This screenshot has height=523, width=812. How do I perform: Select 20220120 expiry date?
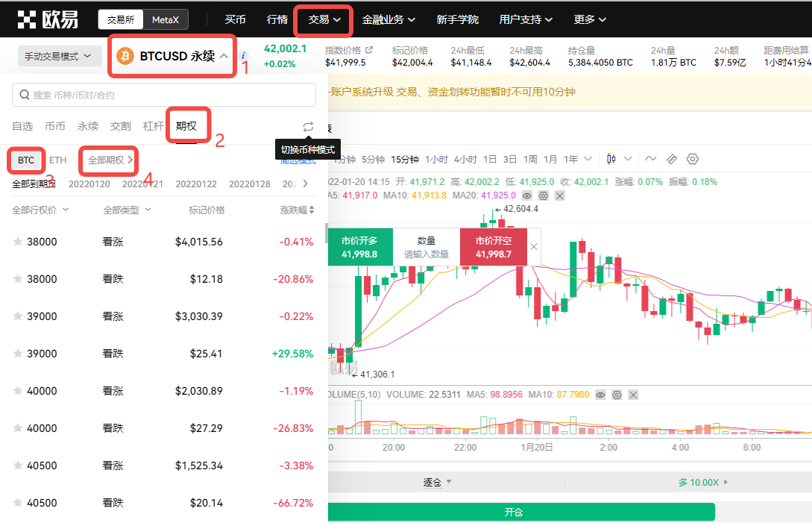point(89,184)
